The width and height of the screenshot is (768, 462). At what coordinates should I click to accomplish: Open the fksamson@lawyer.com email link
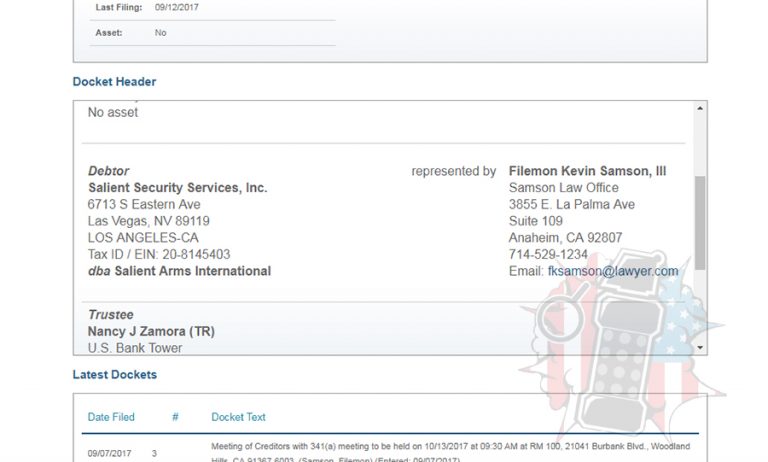point(613,271)
